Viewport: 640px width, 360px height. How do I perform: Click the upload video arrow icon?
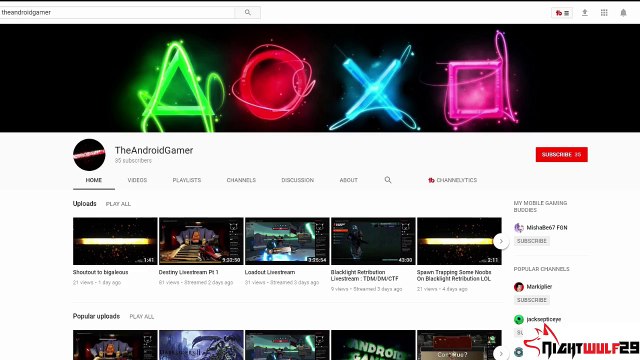click(x=584, y=13)
